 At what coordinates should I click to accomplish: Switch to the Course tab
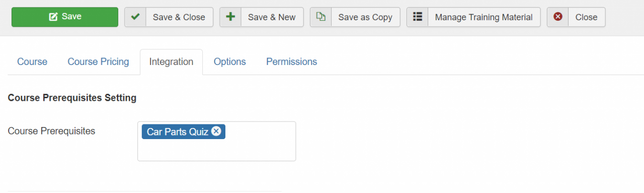tap(32, 61)
